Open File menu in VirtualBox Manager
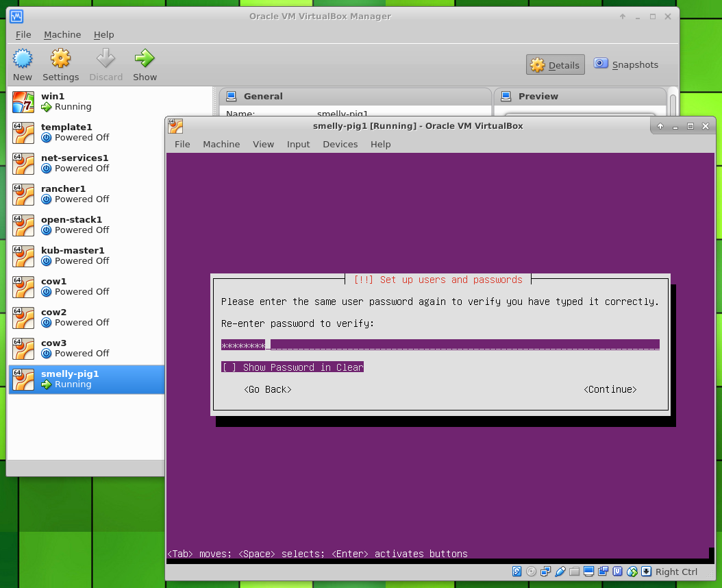722x588 pixels. [23, 34]
